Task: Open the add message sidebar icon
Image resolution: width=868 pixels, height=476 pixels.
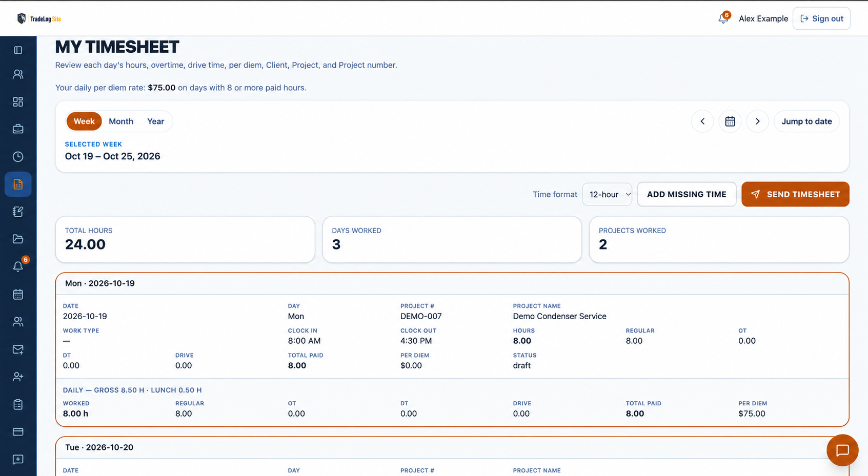Action: pyautogui.click(x=18, y=459)
